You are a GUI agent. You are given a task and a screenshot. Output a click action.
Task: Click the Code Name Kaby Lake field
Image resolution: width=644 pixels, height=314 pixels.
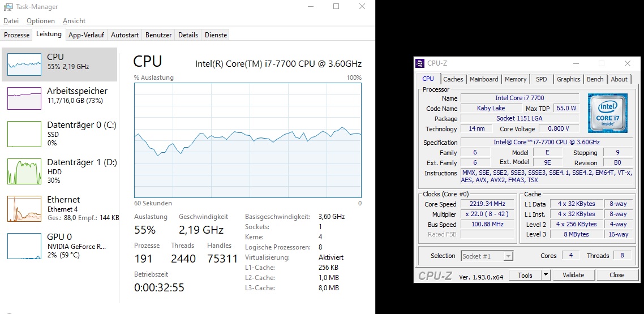tap(491, 109)
